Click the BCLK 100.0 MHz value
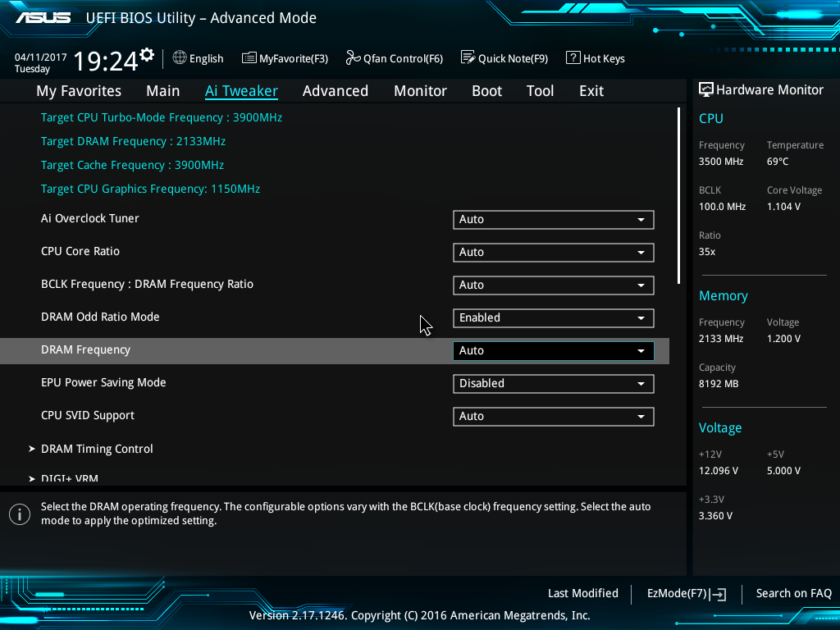Image resolution: width=840 pixels, height=630 pixels. pos(722,206)
